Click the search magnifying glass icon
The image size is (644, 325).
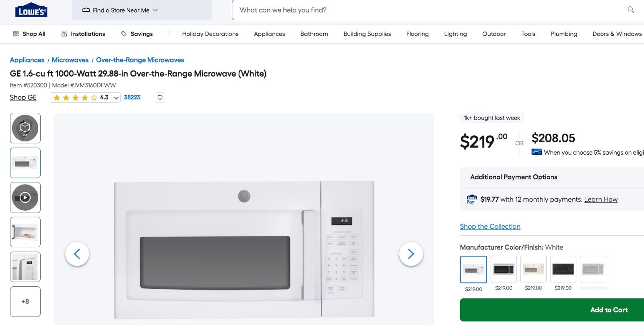630,10
